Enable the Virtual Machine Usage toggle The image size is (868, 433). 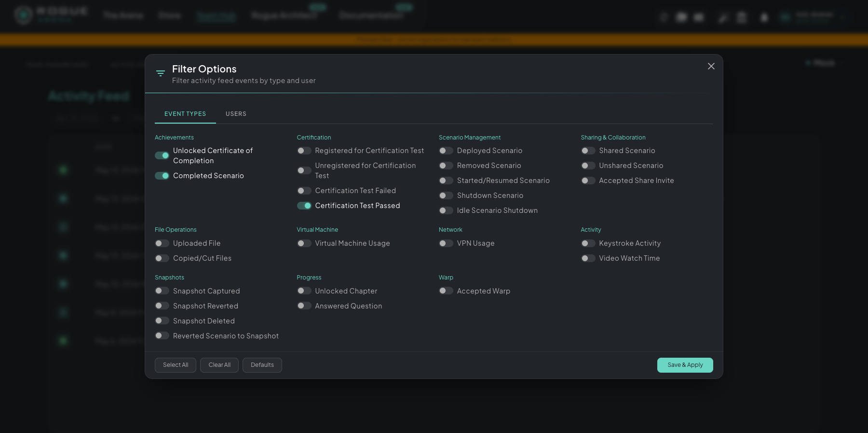304,243
